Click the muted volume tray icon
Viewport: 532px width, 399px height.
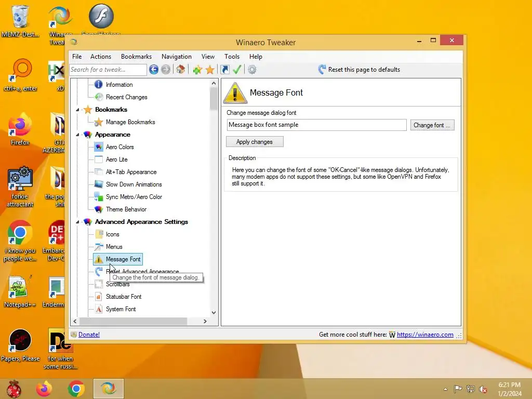coord(483,389)
